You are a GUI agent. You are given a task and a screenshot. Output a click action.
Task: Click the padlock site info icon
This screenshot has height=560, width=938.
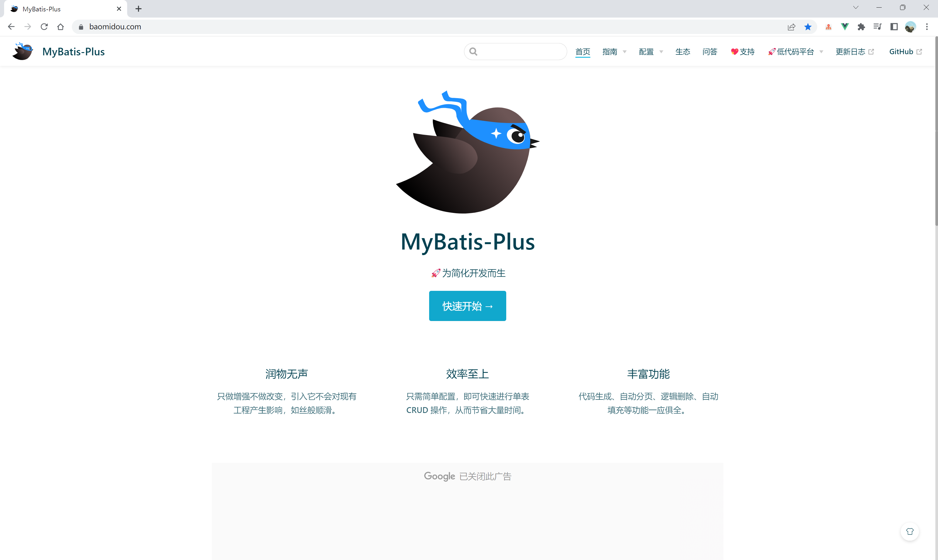pyautogui.click(x=81, y=27)
